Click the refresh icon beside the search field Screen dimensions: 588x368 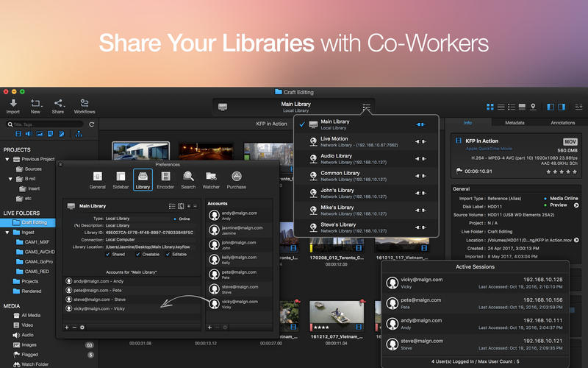[x=91, y=124]
